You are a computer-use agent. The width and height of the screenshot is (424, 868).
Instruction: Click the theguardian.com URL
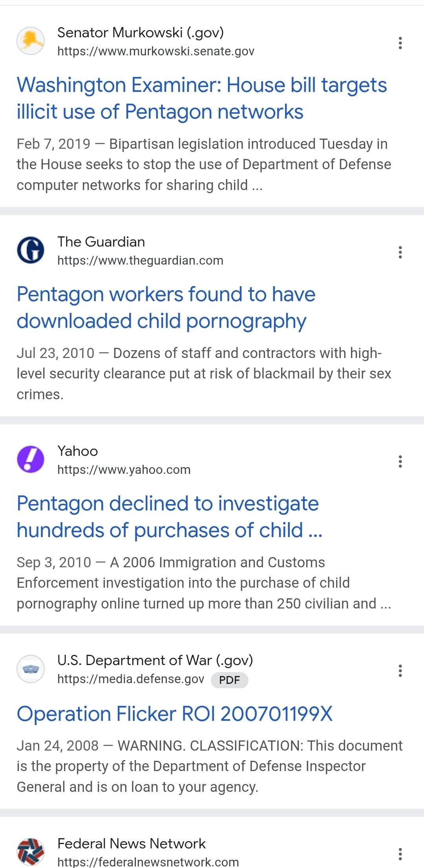pos(140,261)
